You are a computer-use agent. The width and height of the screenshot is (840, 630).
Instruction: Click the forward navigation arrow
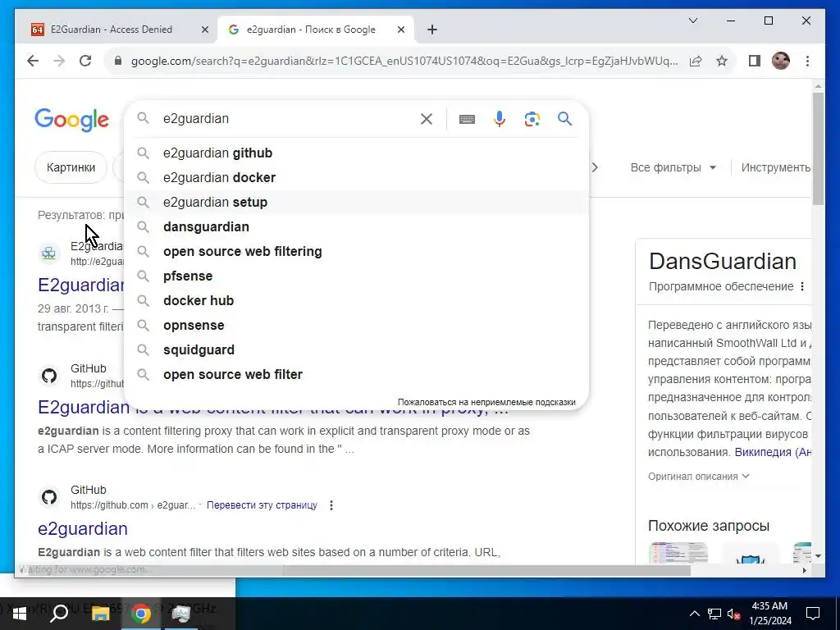click(59, 61)
